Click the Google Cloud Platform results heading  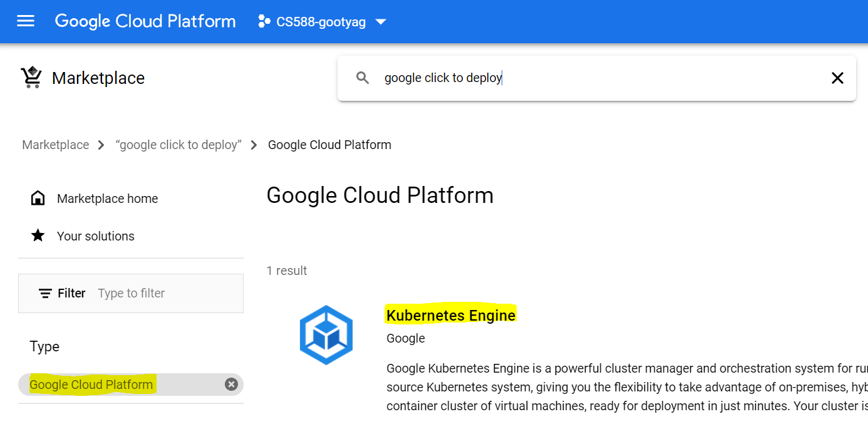[380, 195]
